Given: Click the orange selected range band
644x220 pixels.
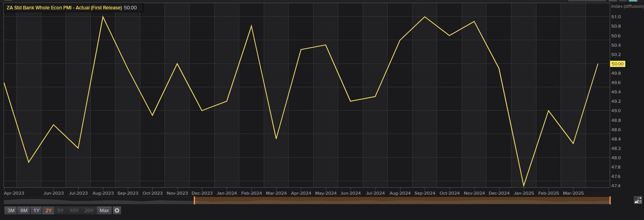Looking at the screenshot, I should (402, 201).
